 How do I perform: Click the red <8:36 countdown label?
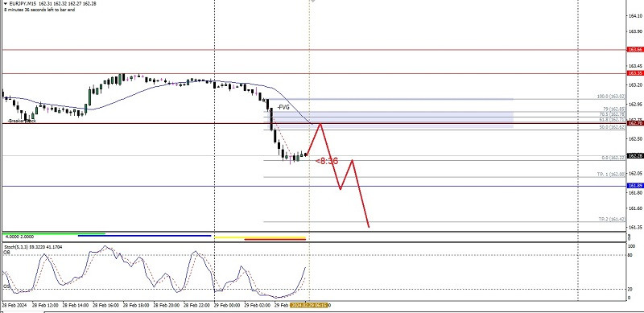tap(327, 161)
